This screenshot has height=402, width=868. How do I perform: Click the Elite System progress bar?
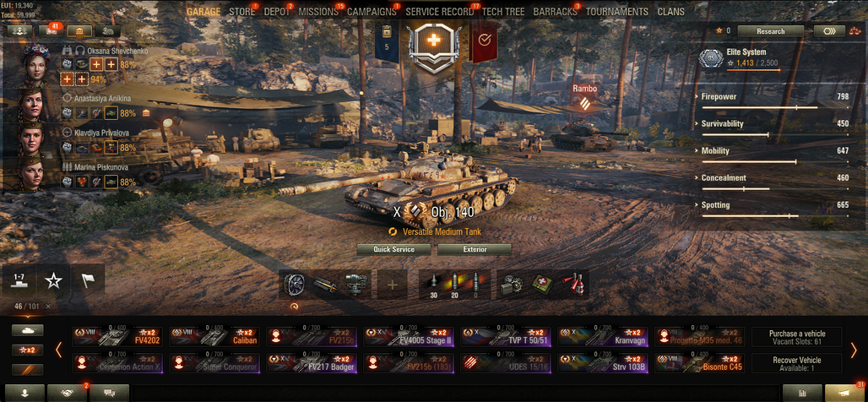point(753,70)
